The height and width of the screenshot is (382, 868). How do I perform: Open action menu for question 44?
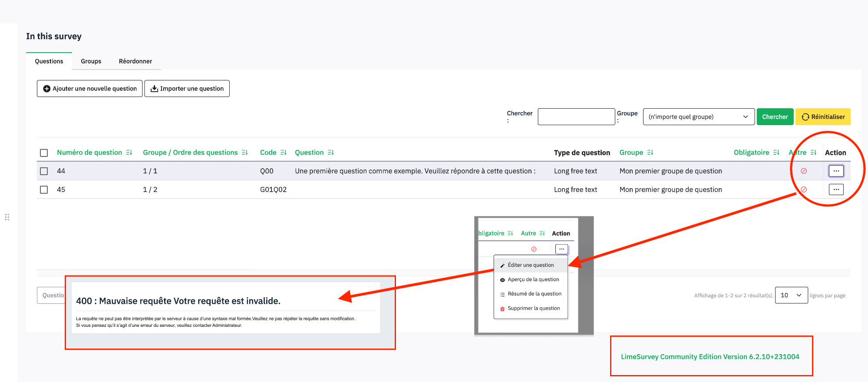(x=836, y=171)
